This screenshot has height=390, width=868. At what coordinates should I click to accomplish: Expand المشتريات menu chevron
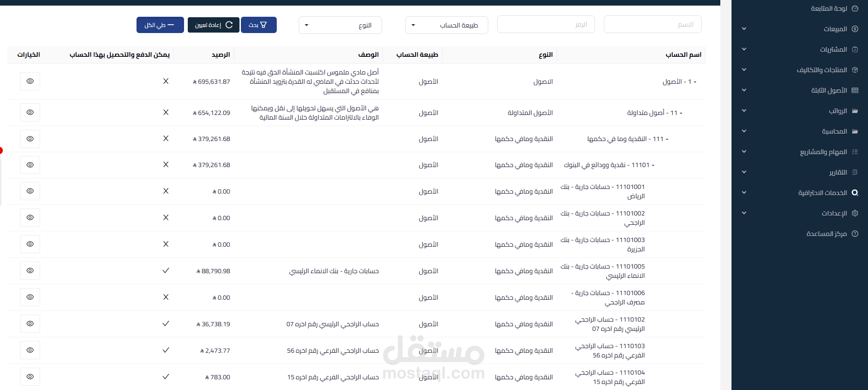click(744, 49)
